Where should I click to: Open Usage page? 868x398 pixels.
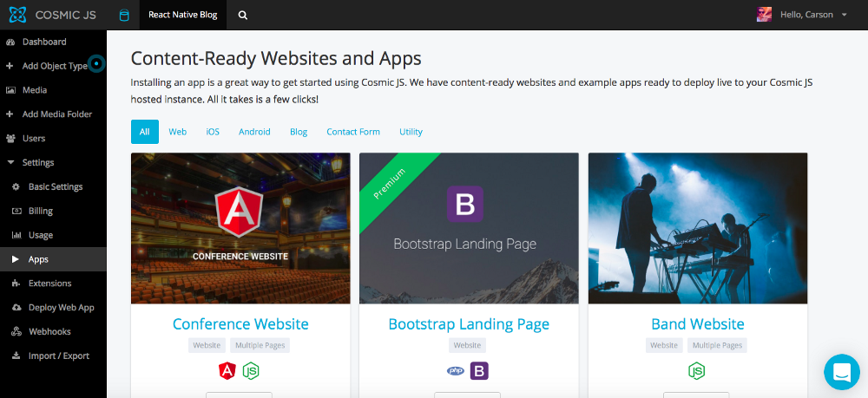(x=41, y=235)
